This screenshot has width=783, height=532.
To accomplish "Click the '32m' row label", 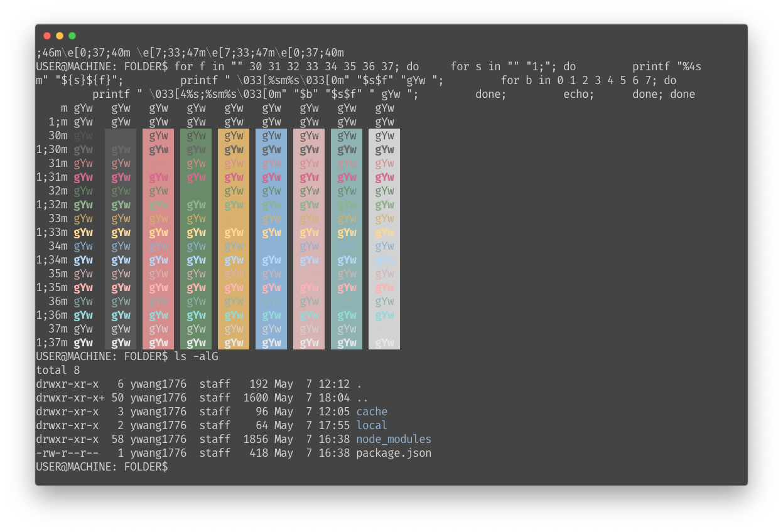I will [58, 191].
